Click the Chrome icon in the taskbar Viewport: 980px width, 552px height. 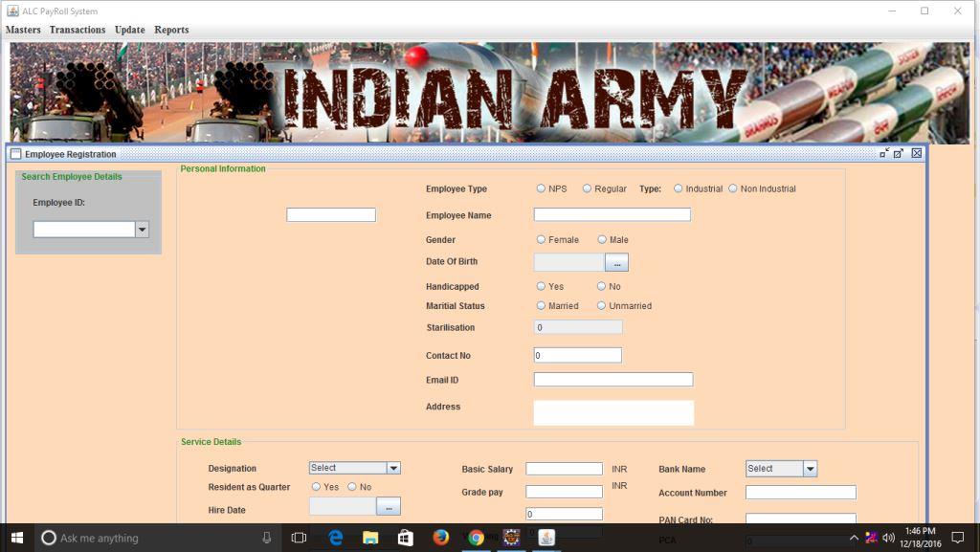point(476,538)
